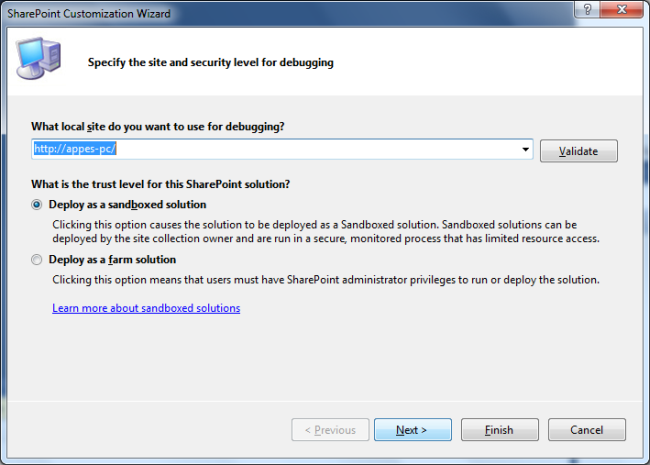Click the wizard computer icon in header
650x465 pixels.
[37, 59]
